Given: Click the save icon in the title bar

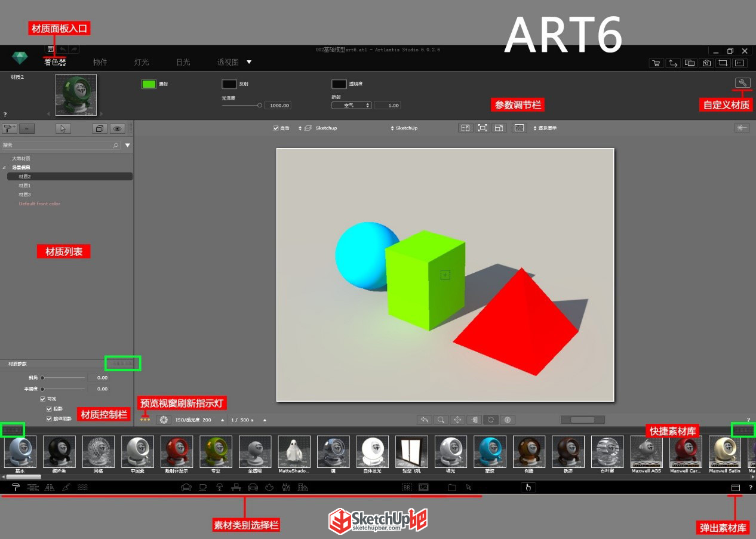Looking at the screenshot, I should pyautogui.click(x=51, y=49).
